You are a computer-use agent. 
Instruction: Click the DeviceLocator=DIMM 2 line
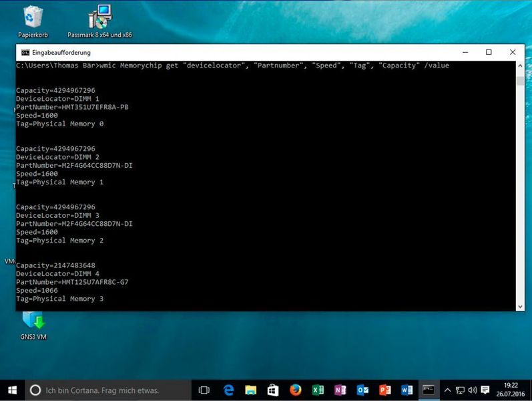pos(57,157)
